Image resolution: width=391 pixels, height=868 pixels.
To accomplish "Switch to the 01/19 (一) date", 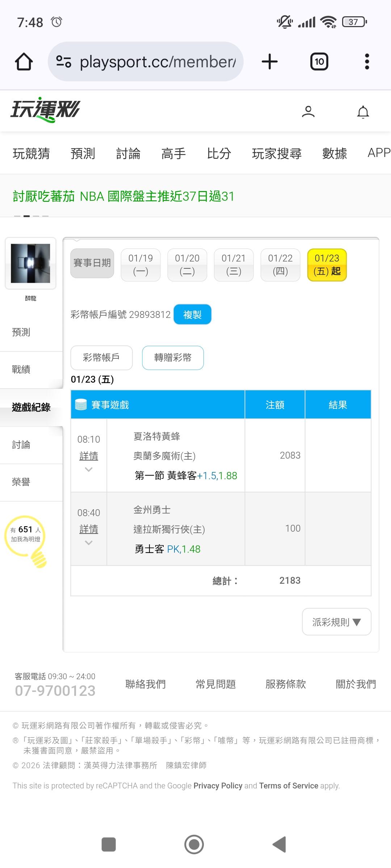I will click(140, 265).
